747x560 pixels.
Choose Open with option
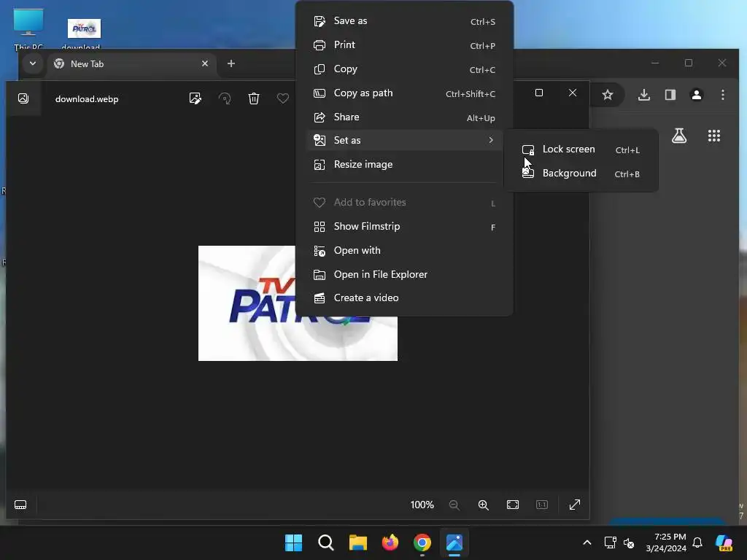tap(404, 251)
